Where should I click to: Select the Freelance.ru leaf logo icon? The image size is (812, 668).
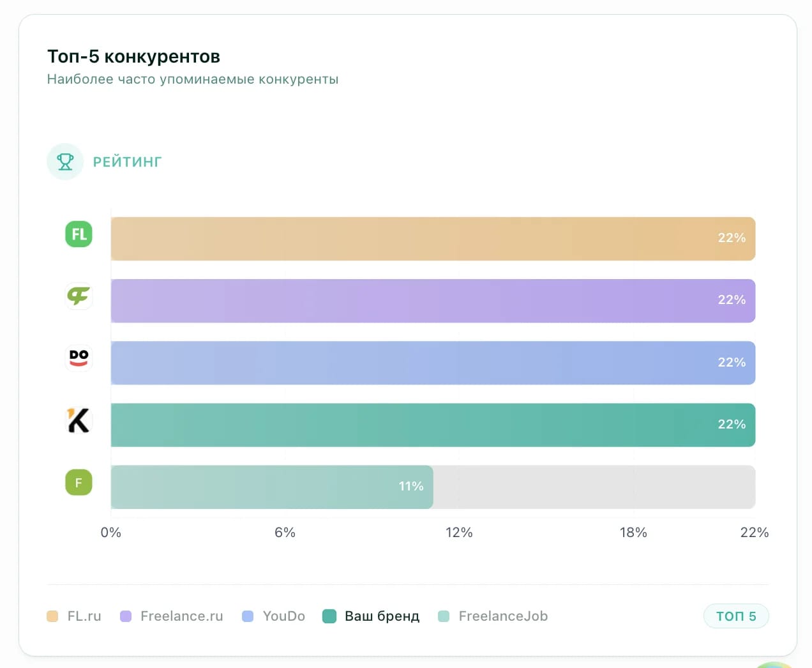click(x=78, y=296)
